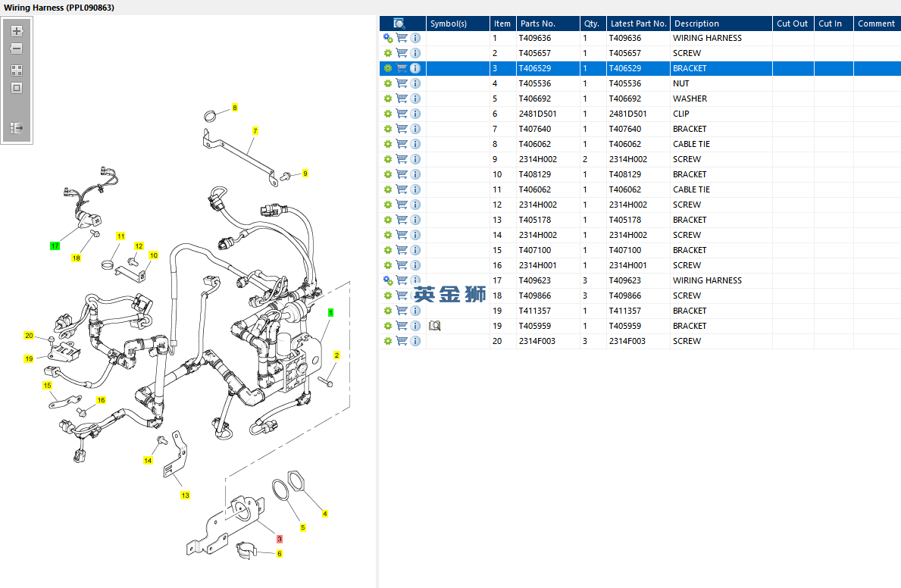Viewport: 901px width, 588px height.
Task: Click callout 15 on the diagram
Action: point(47,386)
